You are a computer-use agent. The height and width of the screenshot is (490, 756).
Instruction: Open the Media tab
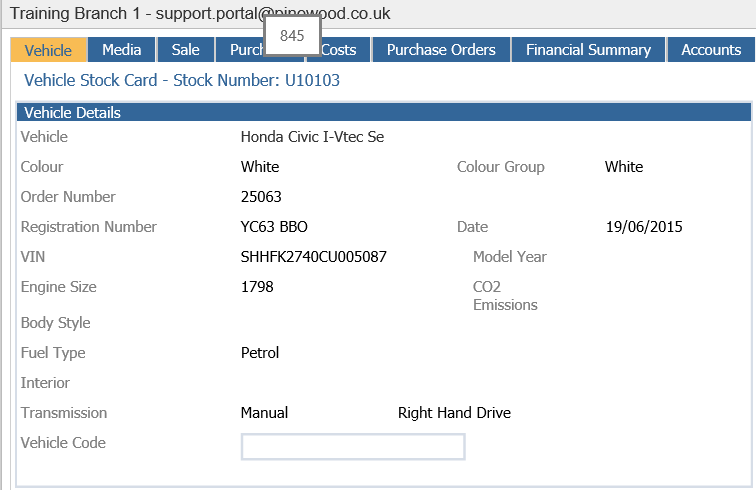(122, 50)
